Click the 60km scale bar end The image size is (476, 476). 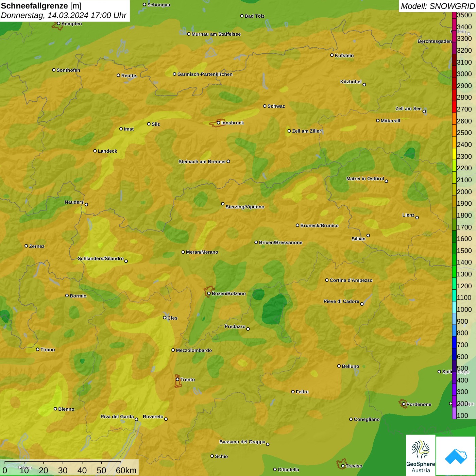pyautogui.click(x=121, y=463)
